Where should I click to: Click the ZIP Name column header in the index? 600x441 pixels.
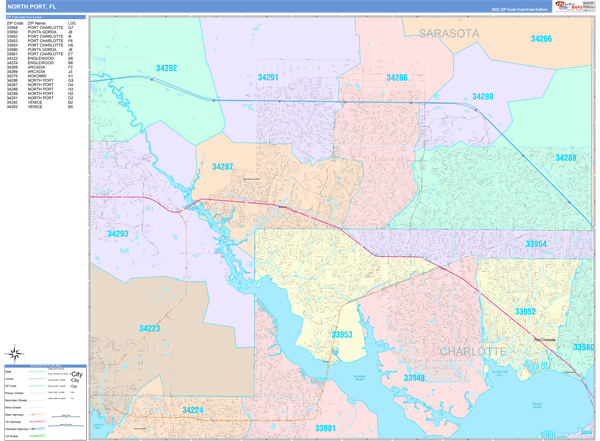[36, 23]
